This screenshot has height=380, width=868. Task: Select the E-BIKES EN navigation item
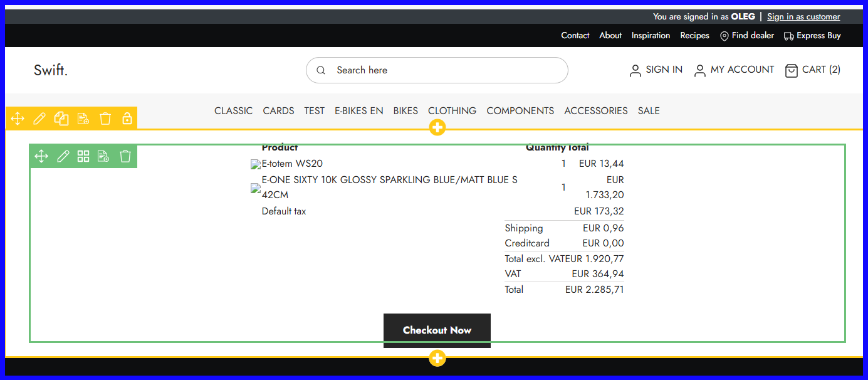(358, 111)
